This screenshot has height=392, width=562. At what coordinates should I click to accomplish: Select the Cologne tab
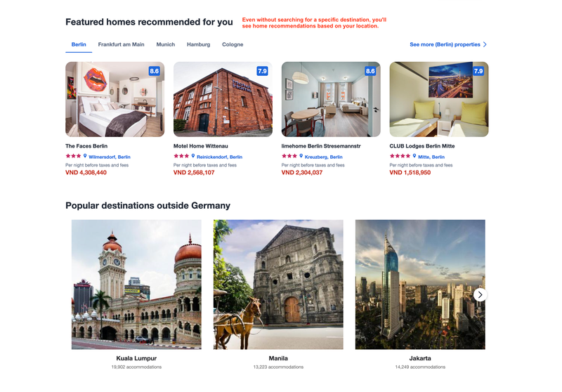233,44
